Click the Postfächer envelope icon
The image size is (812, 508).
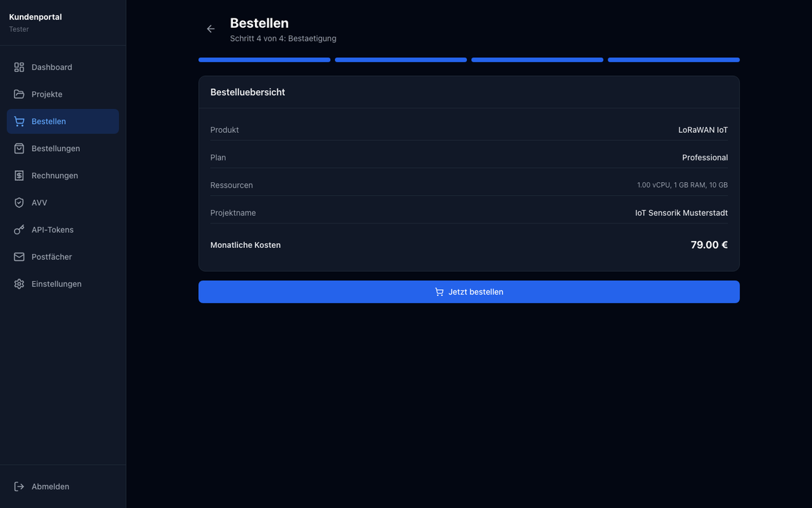(x=19, y=257)
